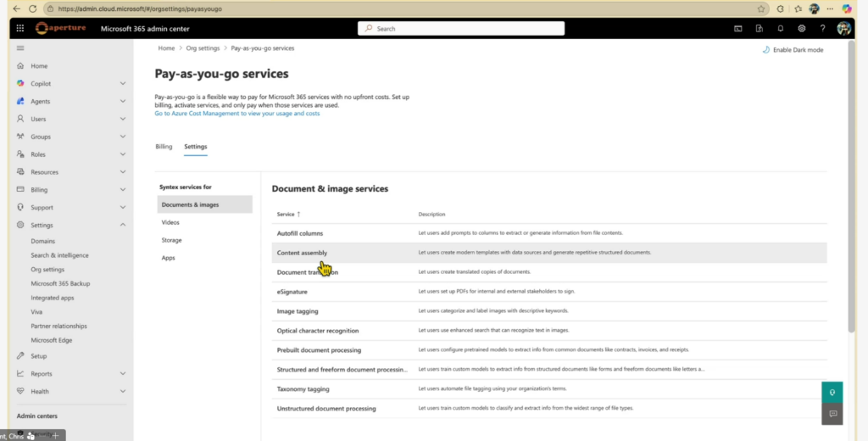Open the notifications bell in header
This screenshot has width=868, height=441.
[x=781, y=29]
